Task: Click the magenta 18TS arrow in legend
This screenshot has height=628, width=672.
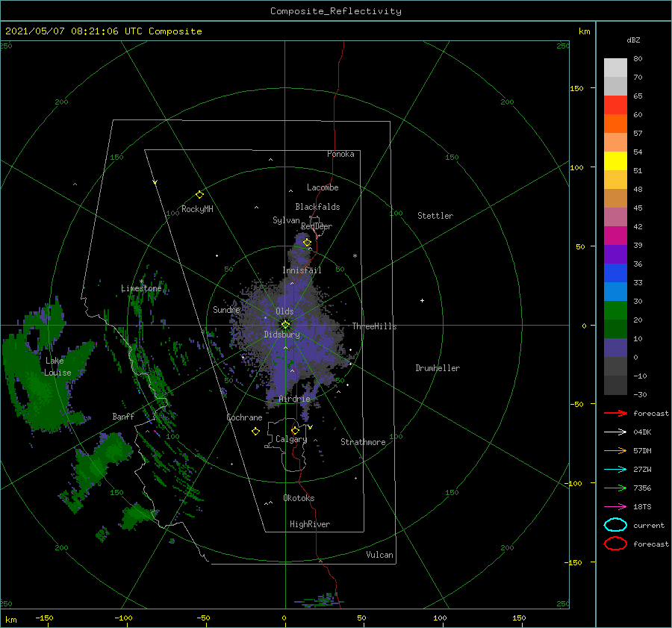Action: tap(615, 507)
